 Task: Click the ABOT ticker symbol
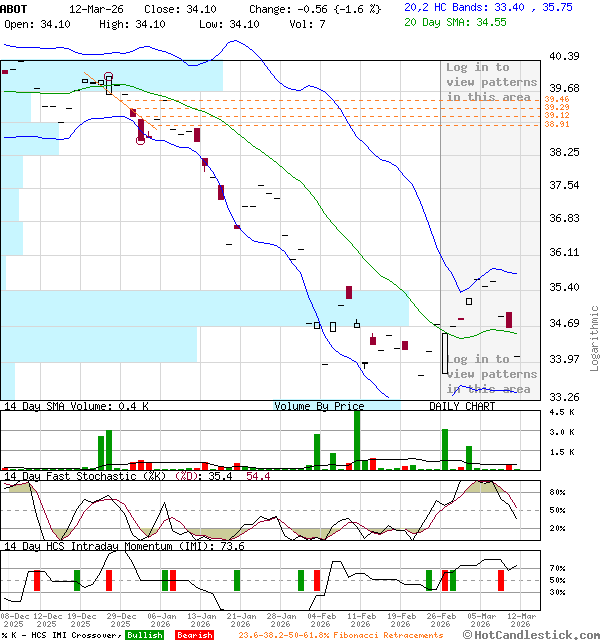[x=14, y=8]
